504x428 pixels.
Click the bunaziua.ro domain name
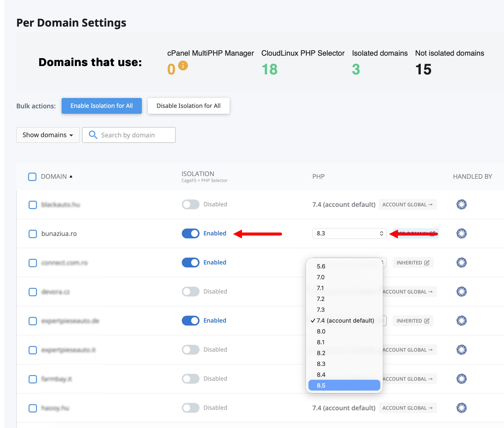(59, 234)
